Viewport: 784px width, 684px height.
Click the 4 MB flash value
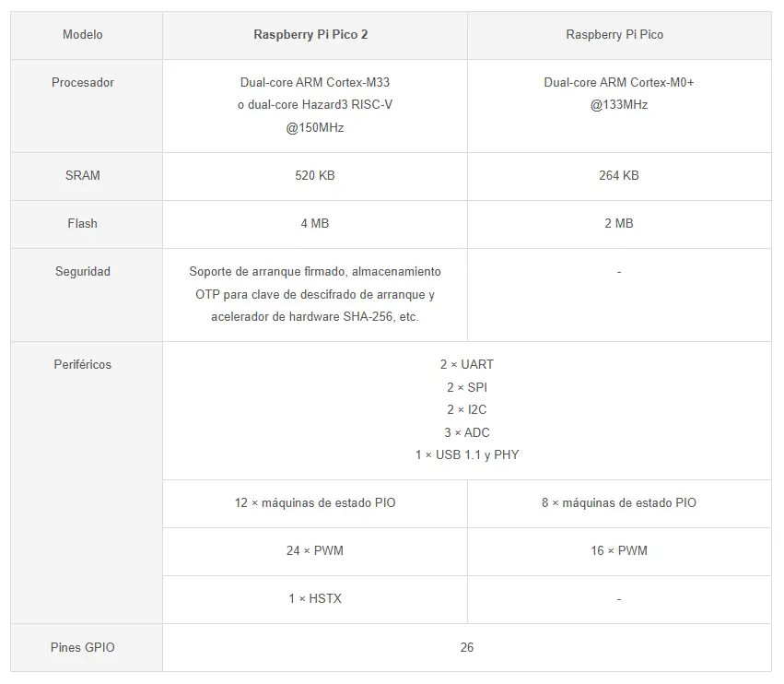315,223
